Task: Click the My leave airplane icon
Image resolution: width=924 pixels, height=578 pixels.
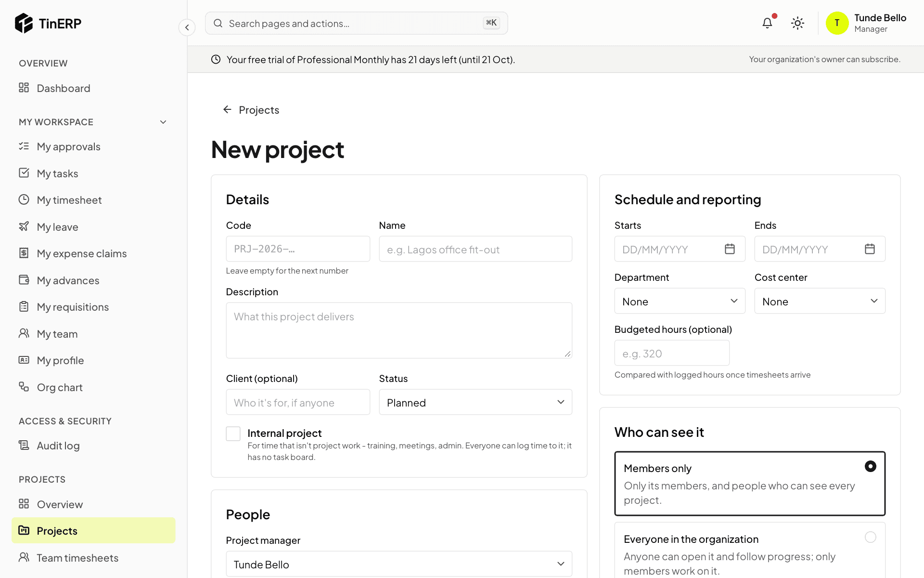Action: pyautogui.click(x=24, y=226)
